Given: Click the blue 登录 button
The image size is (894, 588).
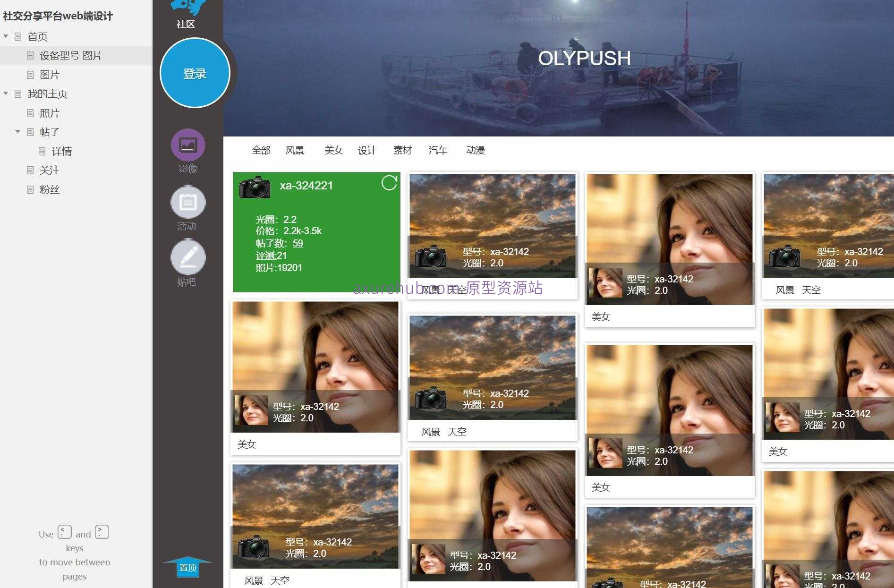Looking at the screenshot, I should [x=195, y=73].
